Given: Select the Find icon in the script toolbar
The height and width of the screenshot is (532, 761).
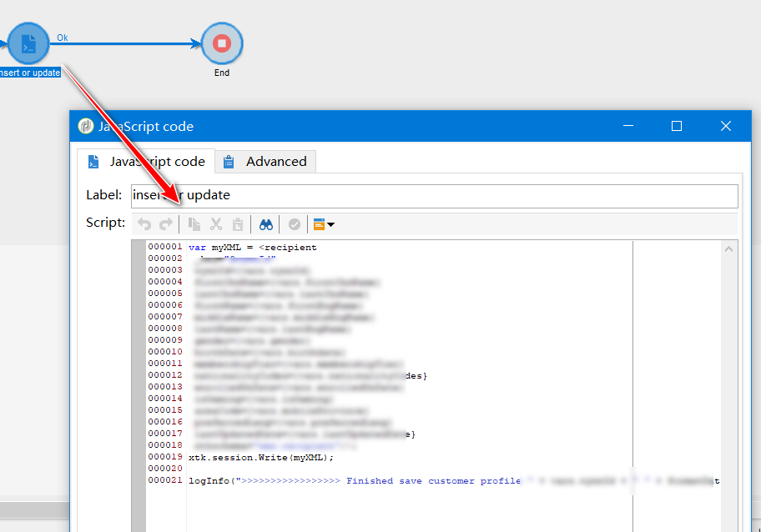Looking at the screenshot, I should 268,223.
